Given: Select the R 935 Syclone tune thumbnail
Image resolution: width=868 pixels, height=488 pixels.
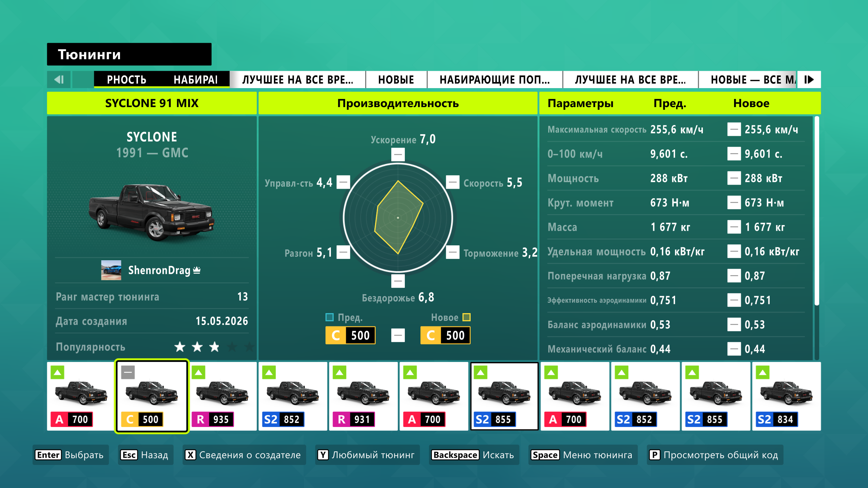Looking at the screenshot, I should coord(222,396).
